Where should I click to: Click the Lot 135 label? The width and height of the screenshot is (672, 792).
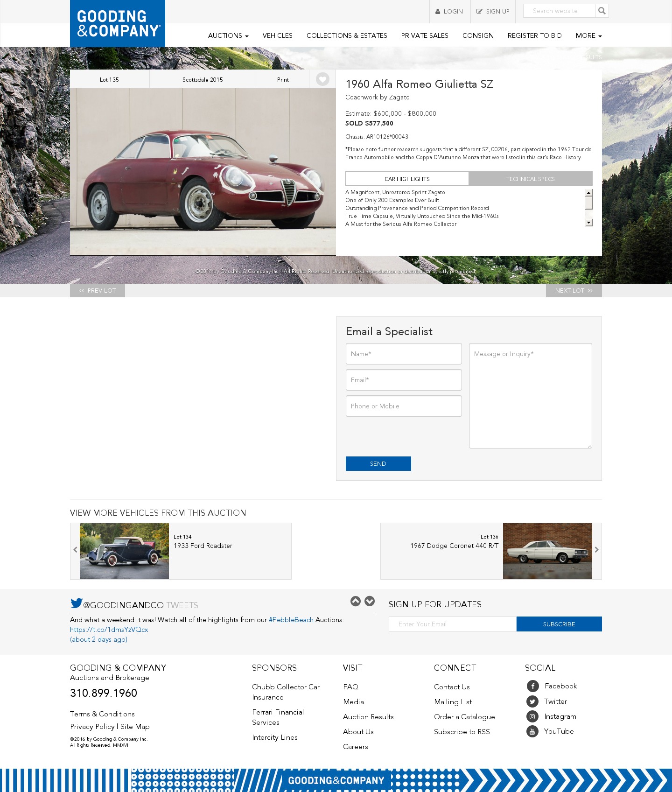click(x=109, y=79)
